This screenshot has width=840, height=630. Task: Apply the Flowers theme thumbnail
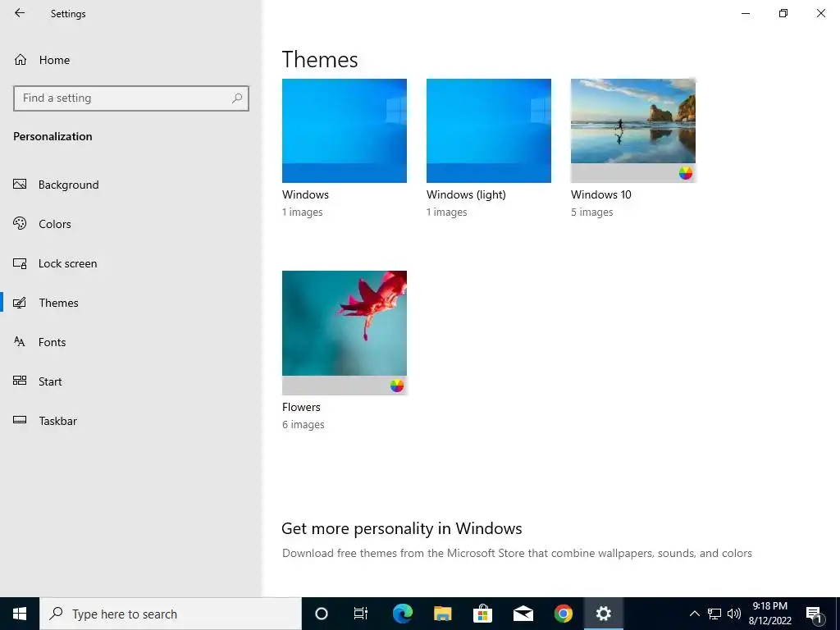click(345, 333)
